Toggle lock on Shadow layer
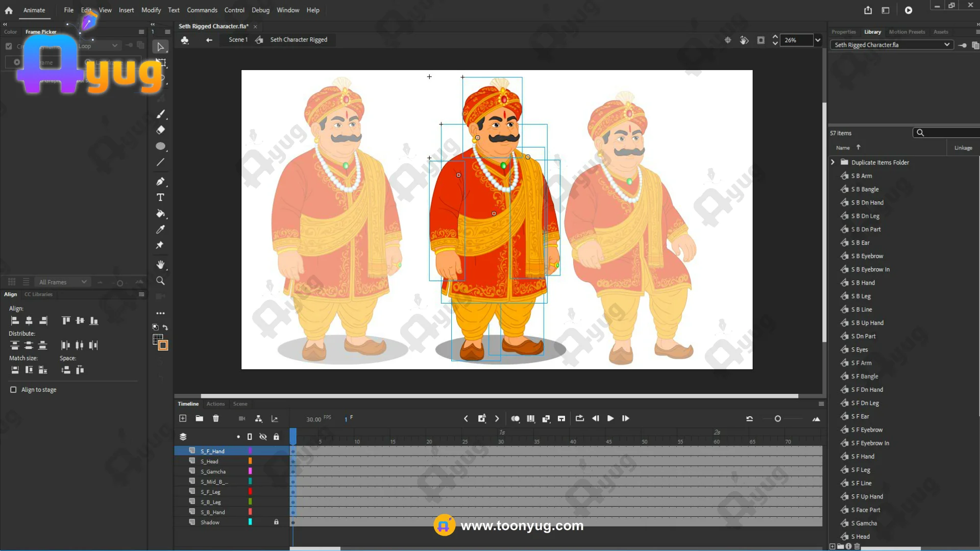This screenshot has height=551, width=980. (276, 522)
